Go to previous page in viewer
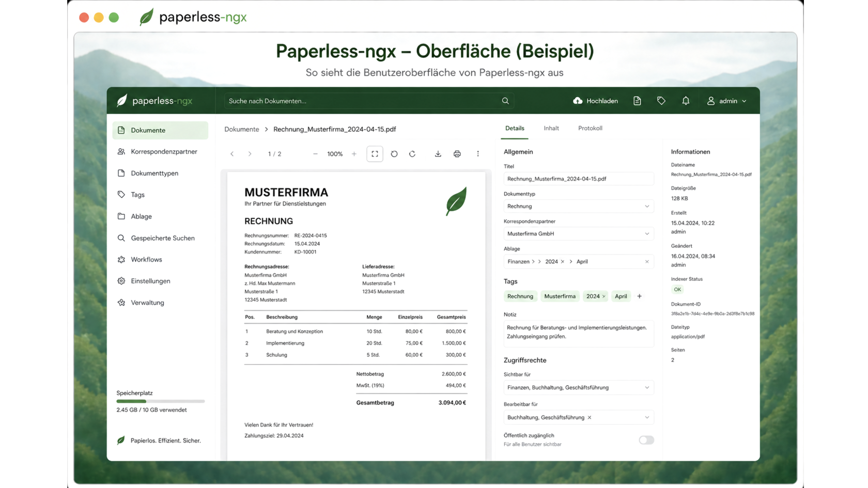This screenshot has width=868, height=488. (232, 154)
